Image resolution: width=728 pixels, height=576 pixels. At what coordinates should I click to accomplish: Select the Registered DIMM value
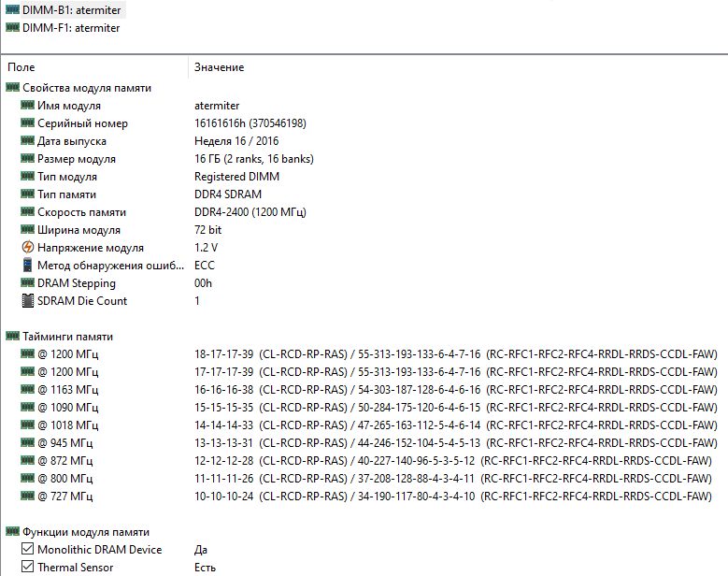pyautogui.click(x=236, y=177)
